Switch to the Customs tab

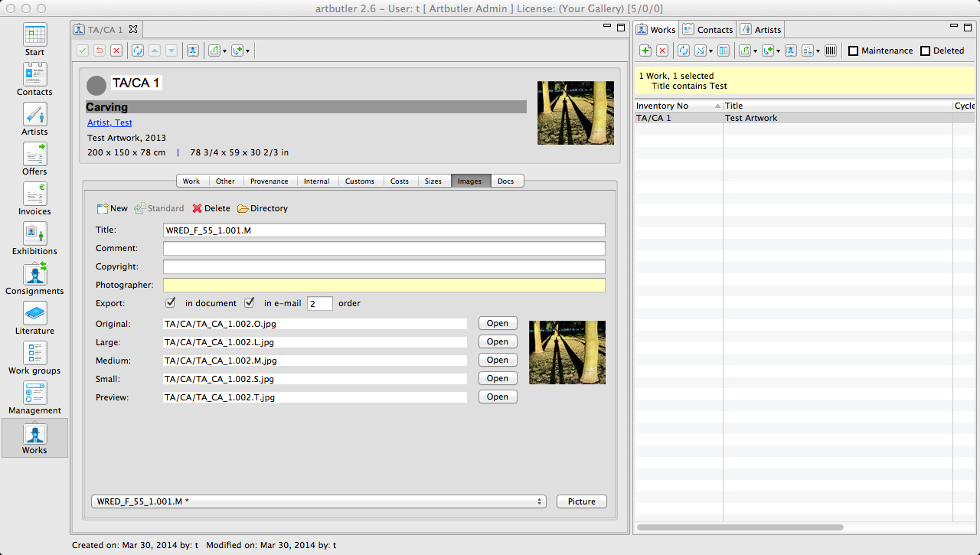tap(360, 181)
